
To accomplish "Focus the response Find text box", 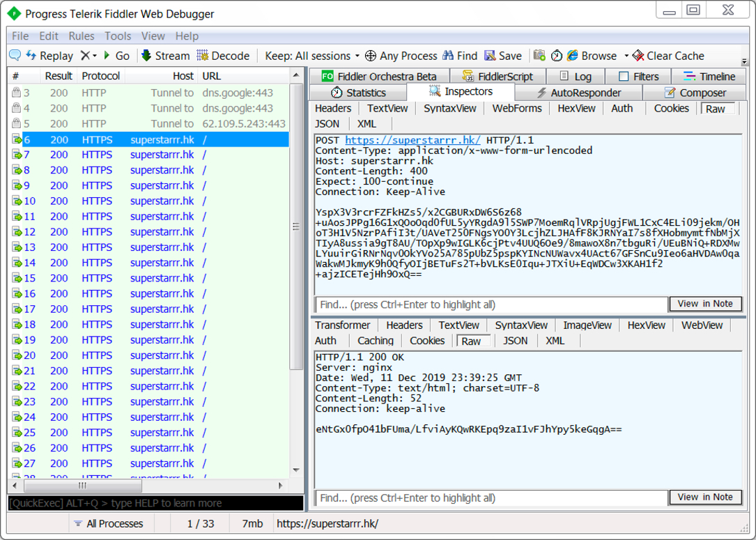I will coord(491,498).
